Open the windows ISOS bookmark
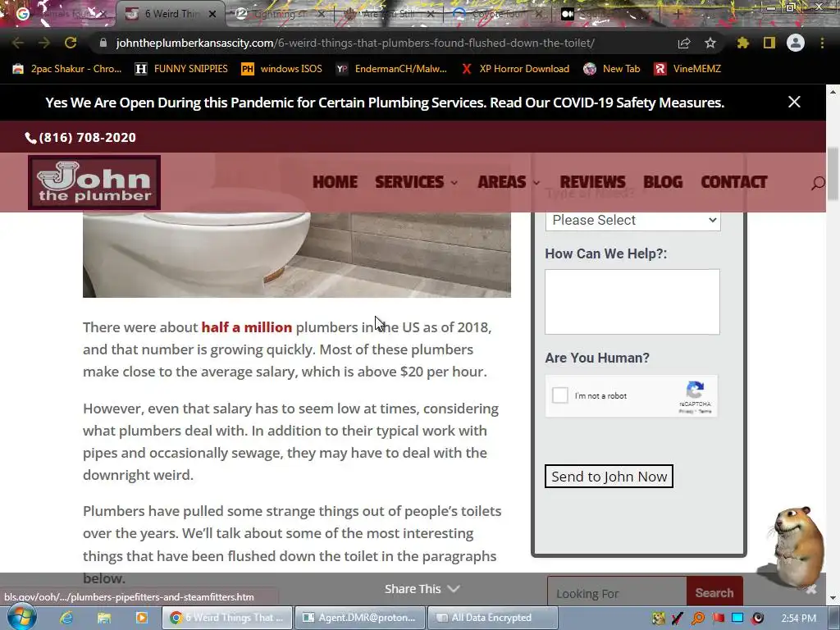This screenshot has height=630, width=840. tap(282, 69)
